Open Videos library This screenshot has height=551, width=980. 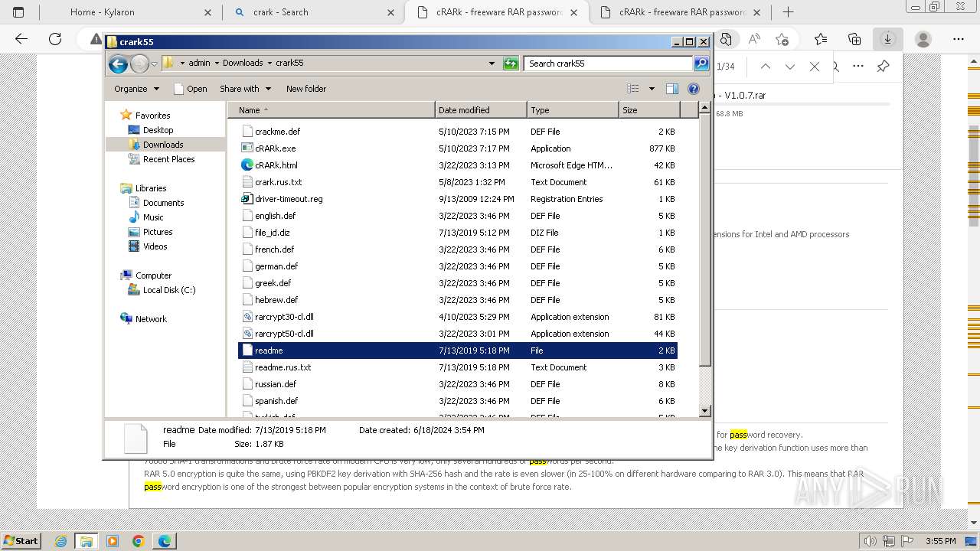tap(155, 246)
